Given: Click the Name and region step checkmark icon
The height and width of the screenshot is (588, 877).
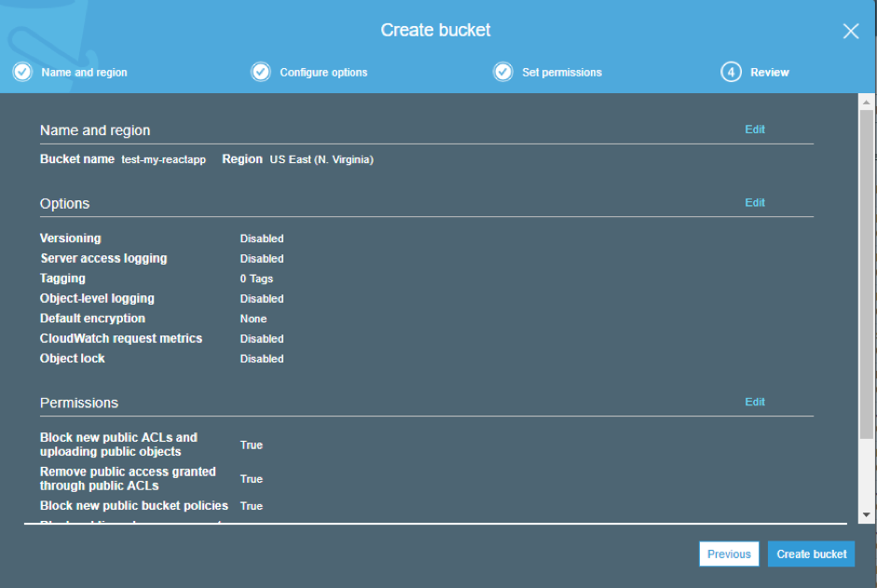Looking at the screenshot, I should click(21, 72).
